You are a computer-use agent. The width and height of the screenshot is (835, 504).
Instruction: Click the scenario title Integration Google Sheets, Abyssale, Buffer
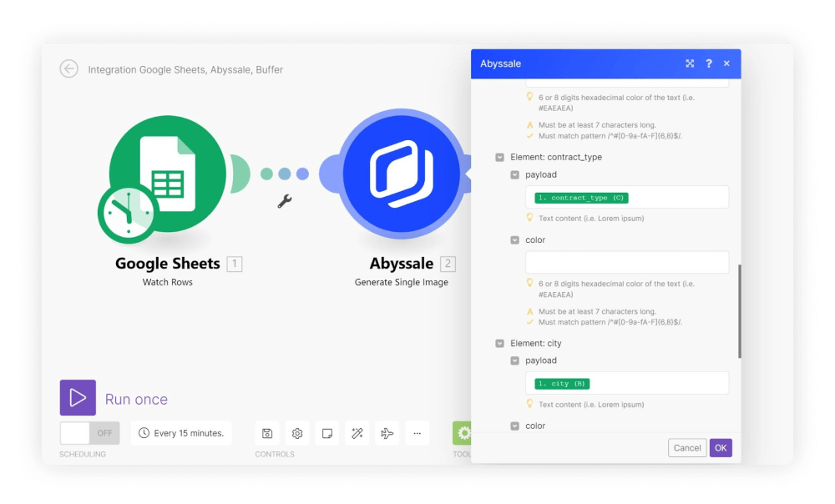[x=185, y=70]
